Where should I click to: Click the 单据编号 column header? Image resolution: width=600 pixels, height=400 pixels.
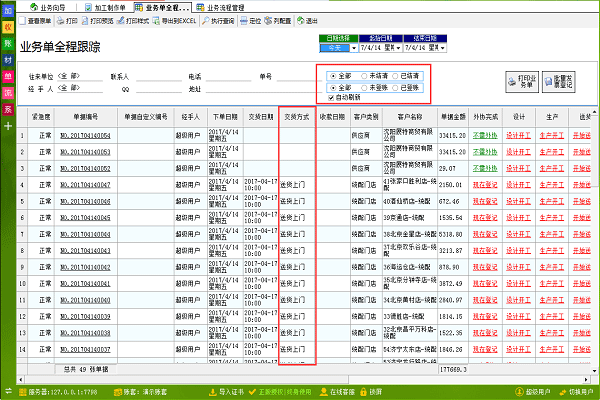coord(86,117)
